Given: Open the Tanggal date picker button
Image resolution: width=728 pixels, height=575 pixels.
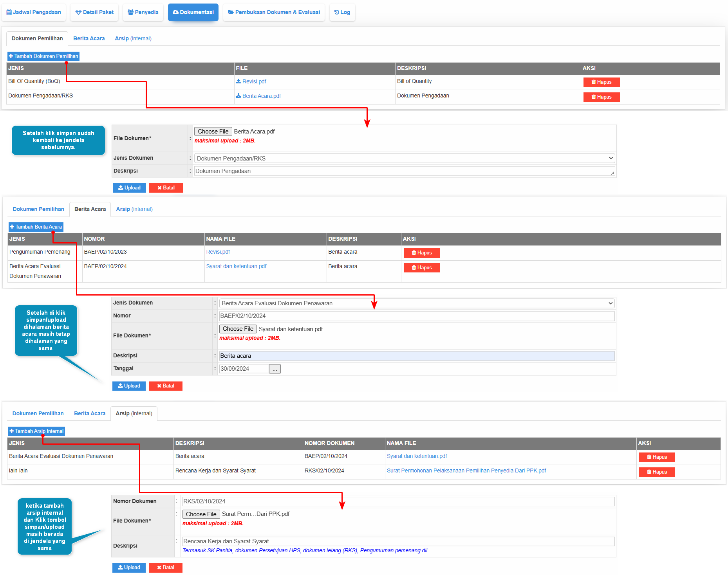Looking at the screenshot, I should pos(275,369).
